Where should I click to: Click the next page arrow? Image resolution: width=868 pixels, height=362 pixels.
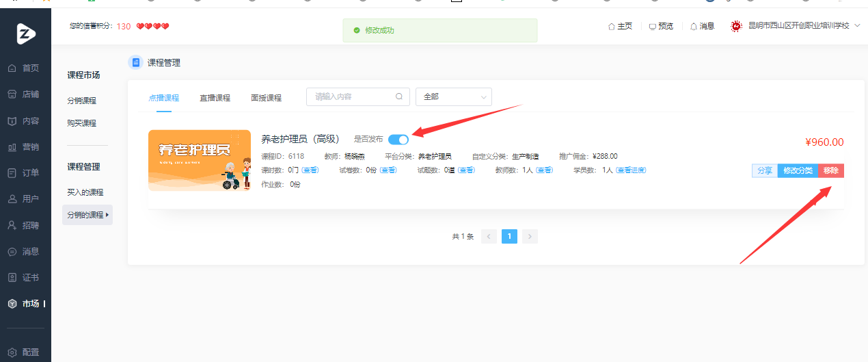click(530, 236)
